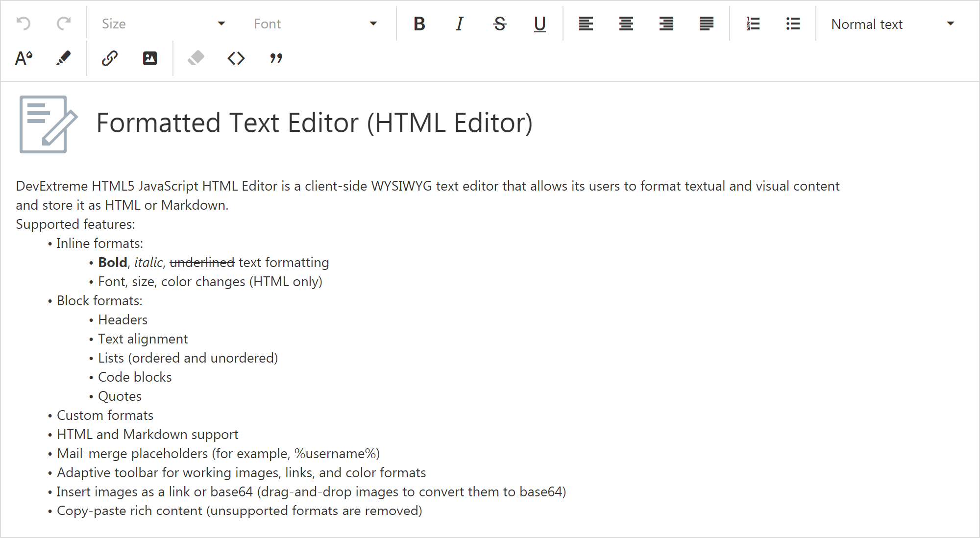Align text right

[x=666, y=24]
